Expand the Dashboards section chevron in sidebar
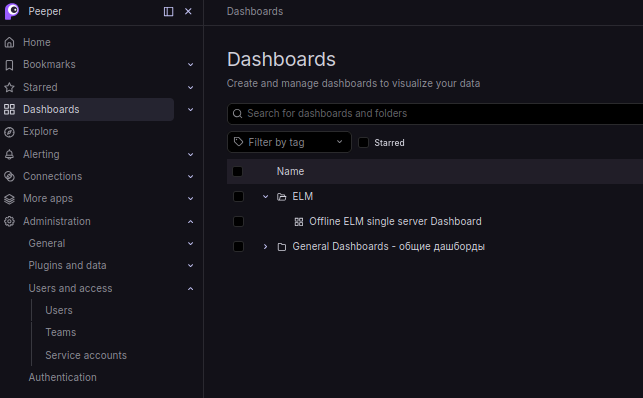643x398 pixels. tap(190, 109)
